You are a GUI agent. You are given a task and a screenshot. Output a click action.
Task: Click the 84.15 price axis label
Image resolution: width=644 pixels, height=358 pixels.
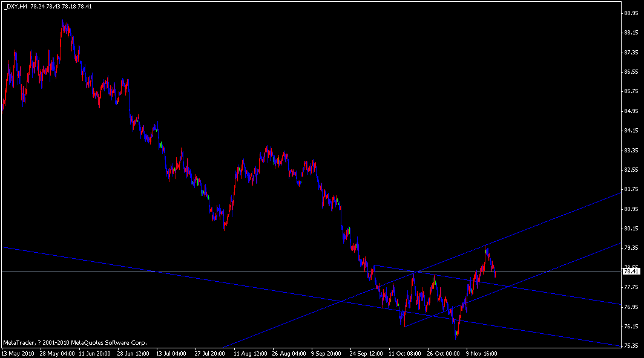pos(631,131)
